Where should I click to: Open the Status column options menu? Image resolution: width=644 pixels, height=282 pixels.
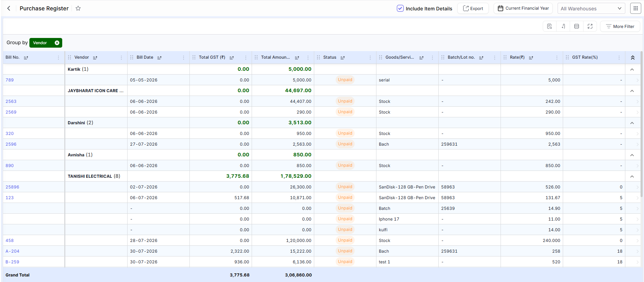[x=370, y=58]
